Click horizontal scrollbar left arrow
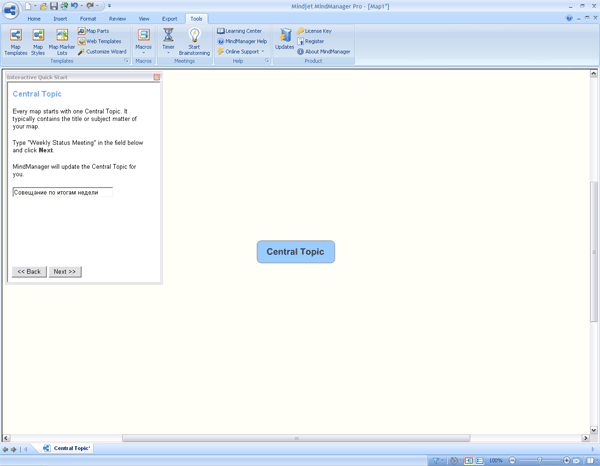Image resolution: width=600 pixels, height=466 pixels. tap(6, 438)
